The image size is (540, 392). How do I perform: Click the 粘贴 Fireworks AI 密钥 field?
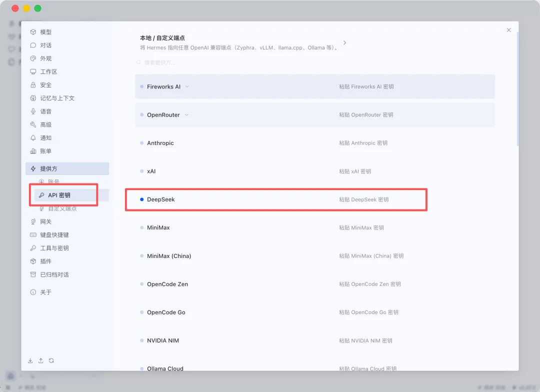tap(366, 87)
